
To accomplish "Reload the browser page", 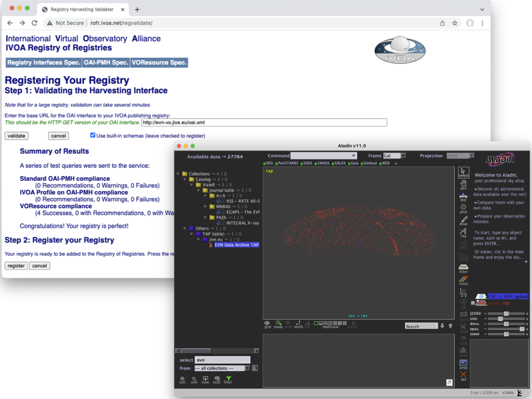I will coord(34,23).
